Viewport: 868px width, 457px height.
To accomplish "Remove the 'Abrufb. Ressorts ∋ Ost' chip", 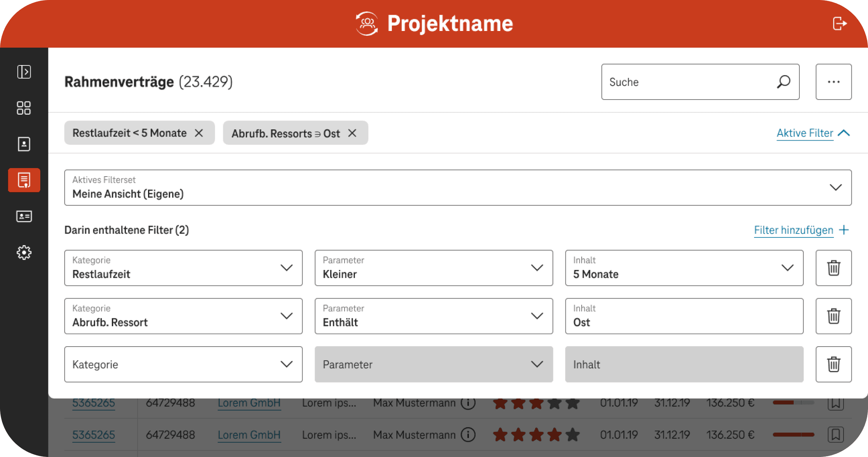I will (x=352, y=133).
